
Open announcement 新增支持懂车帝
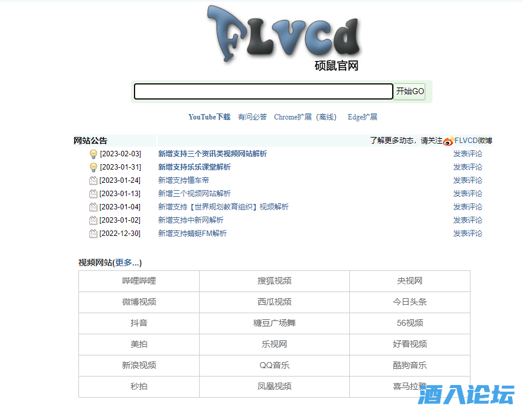[x=183, y=180]
